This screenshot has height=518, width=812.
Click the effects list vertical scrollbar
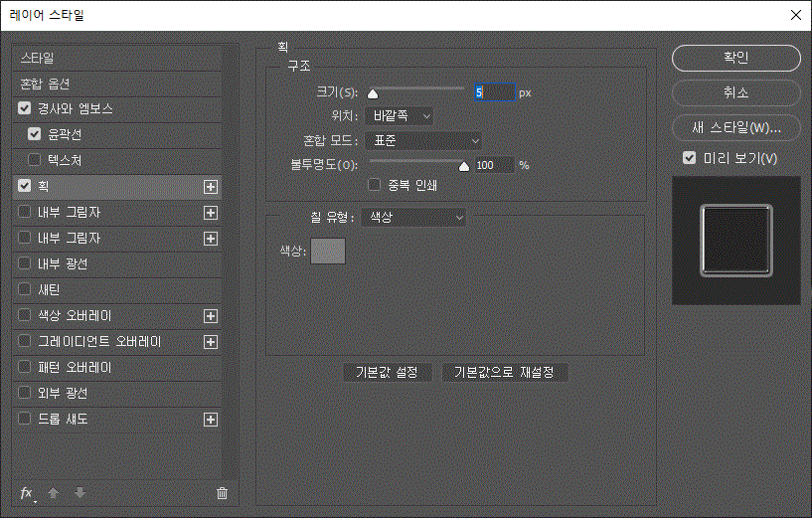231,261
